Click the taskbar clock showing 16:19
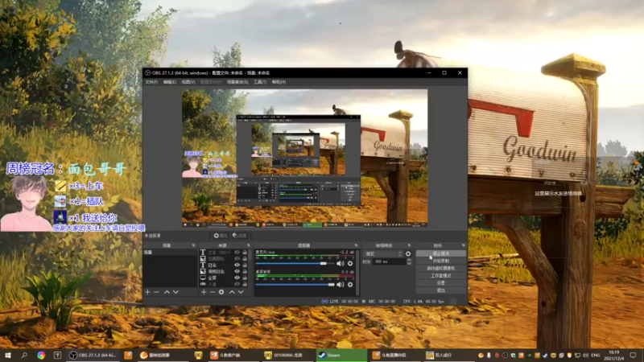Screen dimensions: 644x362 click(x=614, y=355)
